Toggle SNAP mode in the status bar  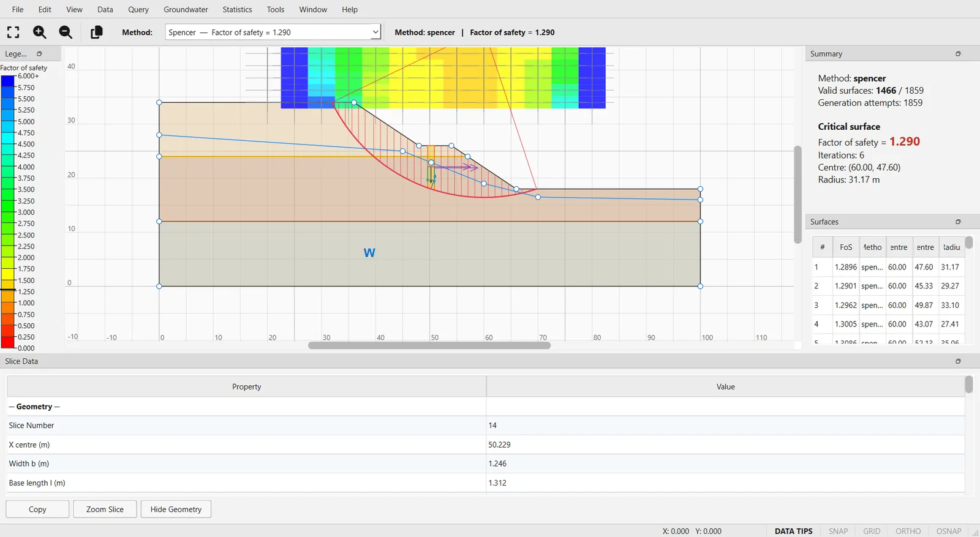838,531
